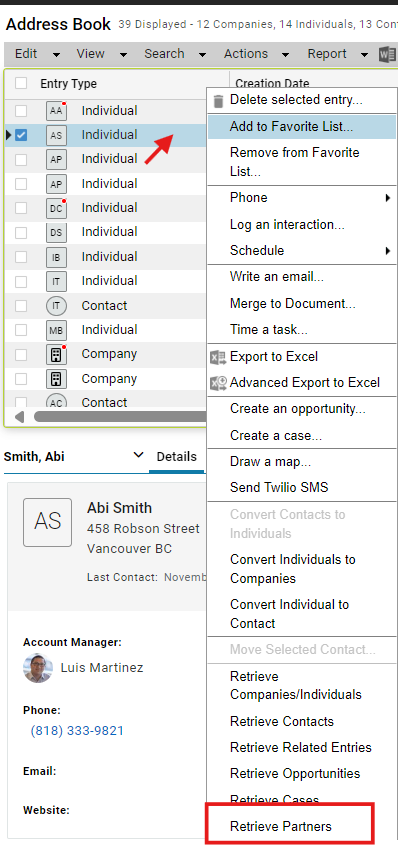This screenshot has height=845, width=398.
Task: Expand the Phone submenu
Action: coord(302,198)
